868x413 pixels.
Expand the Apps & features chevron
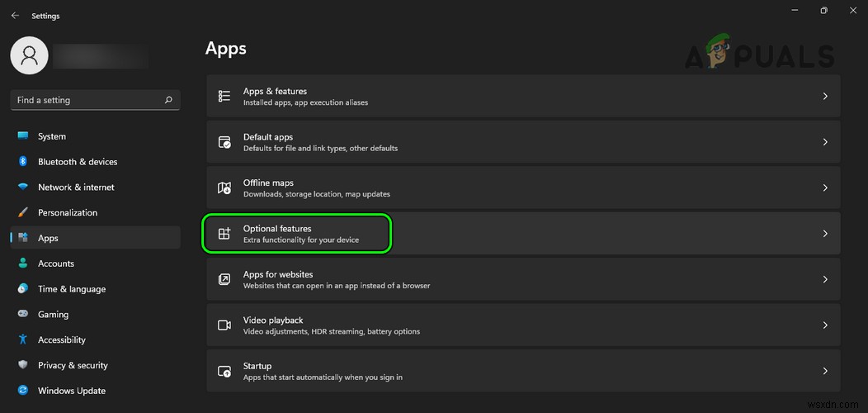(825, 97)
